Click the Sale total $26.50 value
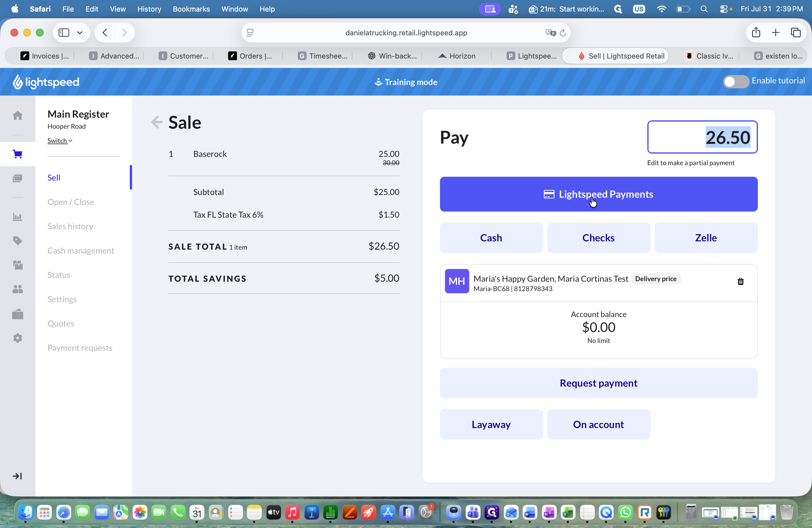The width and height of the screenshot is (812, 528). point(384,246)
